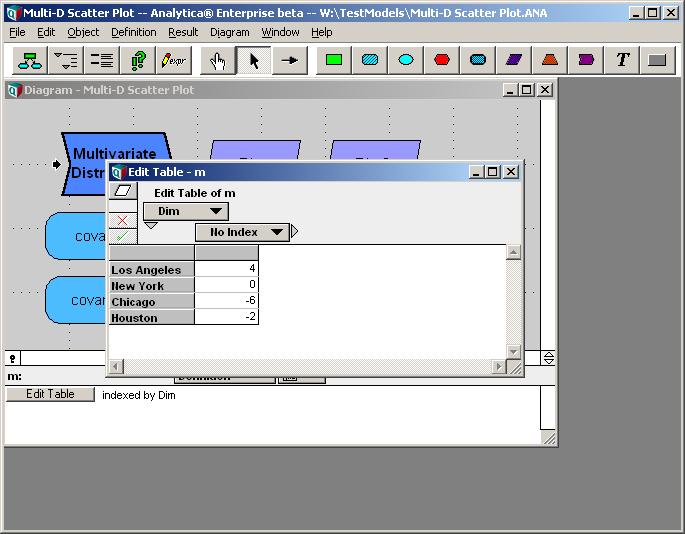Select the text T node tool
This screenshot has width=685, height=534.
pos(622,60)
